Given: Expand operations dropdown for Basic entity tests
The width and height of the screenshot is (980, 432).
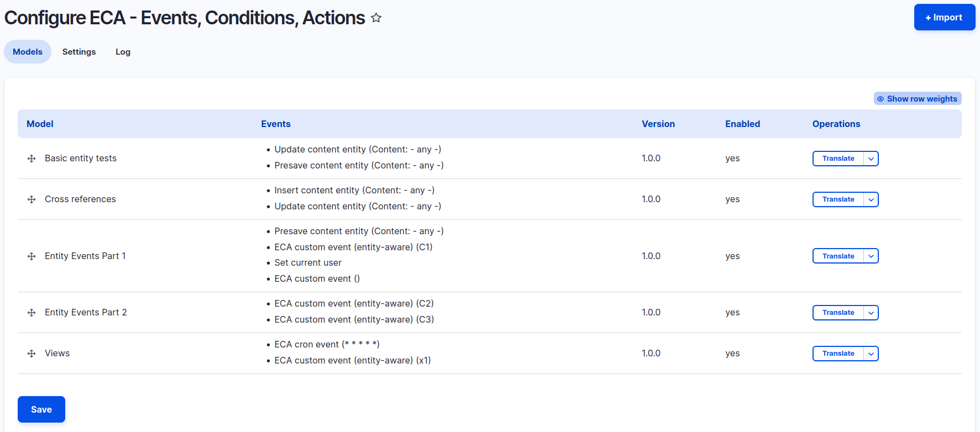Looking at the screenshot, I should (x=871, y=159).
